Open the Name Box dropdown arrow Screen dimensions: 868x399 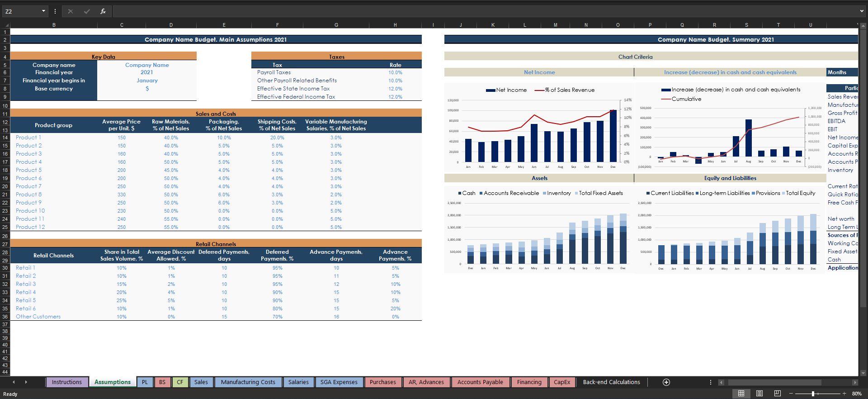(x=43, y=11)
